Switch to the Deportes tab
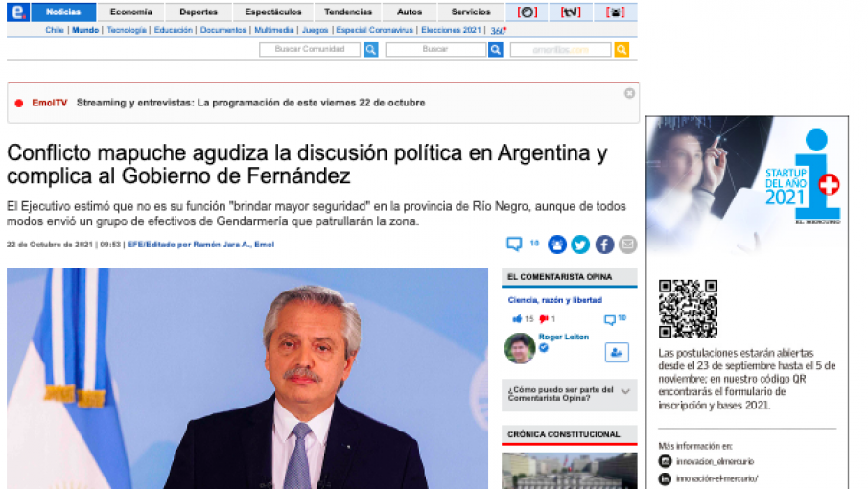 pyautogui.click(x=199, y=12)
